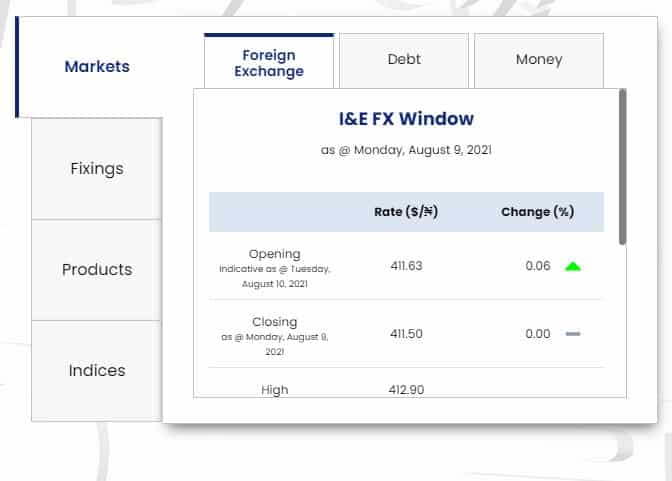Click the closing change value 0.00
The image size is (672, 481).
click(538, 334)
